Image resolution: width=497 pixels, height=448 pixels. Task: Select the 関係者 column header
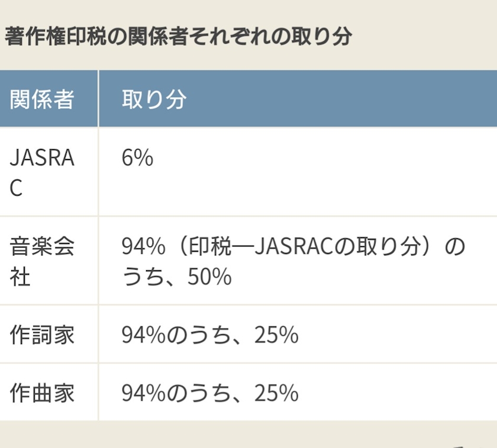click(42, 99)
